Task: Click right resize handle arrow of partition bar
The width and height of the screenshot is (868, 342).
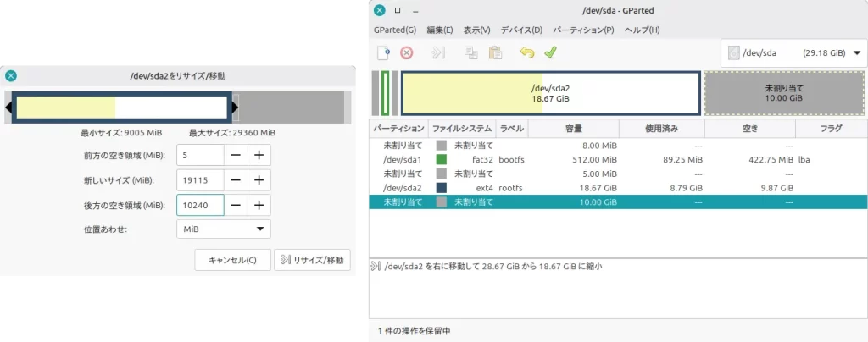Action: (236, 107)
